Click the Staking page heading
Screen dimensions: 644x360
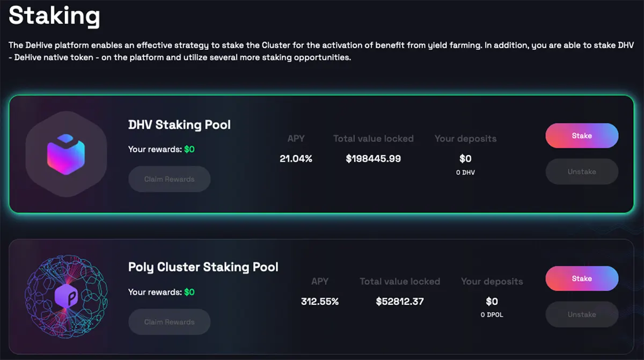point(54,16)
